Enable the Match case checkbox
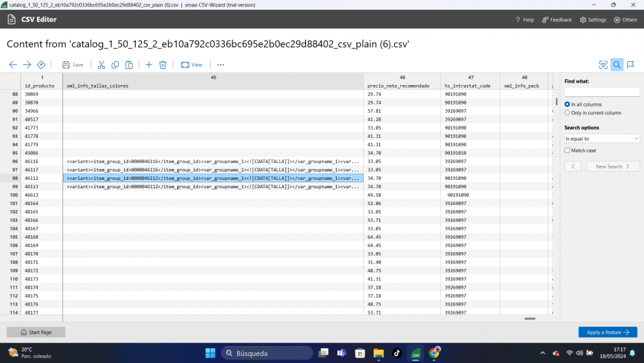The width and height of the screenshot is (644, 363). [x=567, y=150]
